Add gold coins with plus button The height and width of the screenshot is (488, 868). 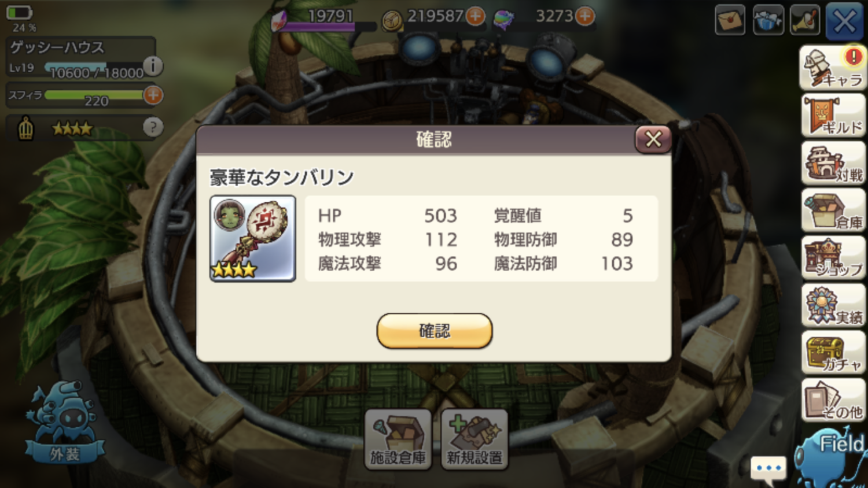coord(476,16)
